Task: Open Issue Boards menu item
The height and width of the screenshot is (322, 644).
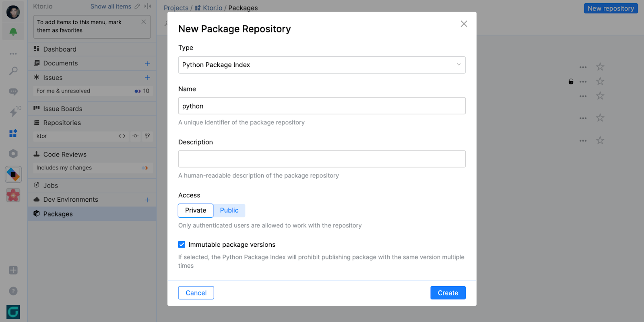Action: 62,109
